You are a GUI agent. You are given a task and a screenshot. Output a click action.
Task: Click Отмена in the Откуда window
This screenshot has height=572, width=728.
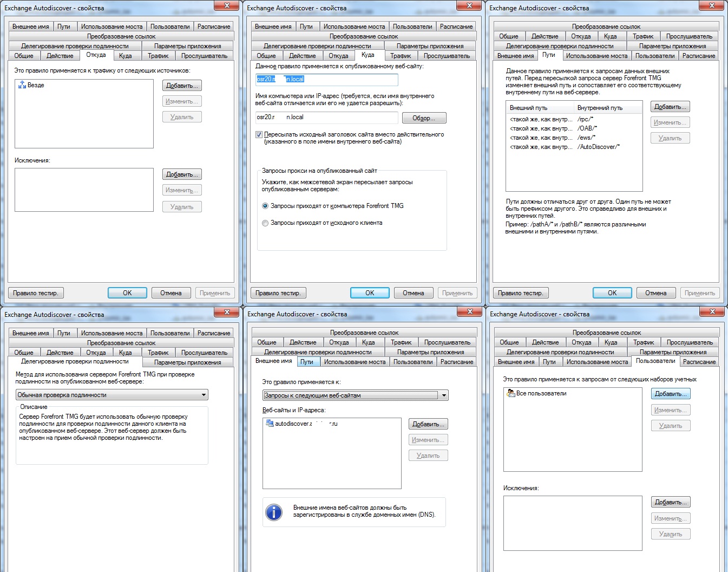pyautogui.click(x=170, y=293)
